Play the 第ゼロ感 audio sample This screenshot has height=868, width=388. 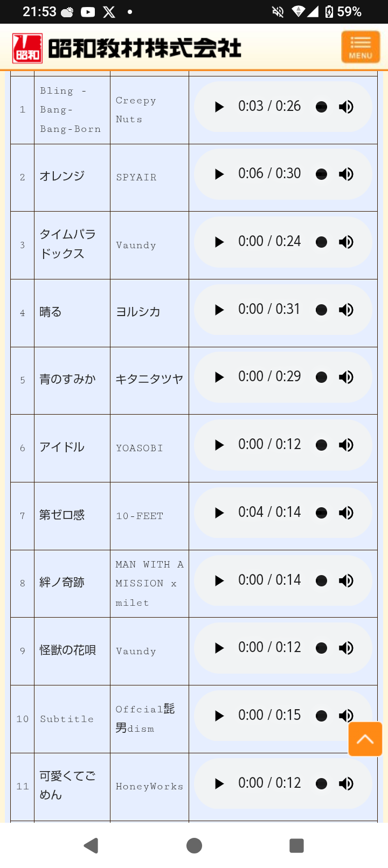219,513
